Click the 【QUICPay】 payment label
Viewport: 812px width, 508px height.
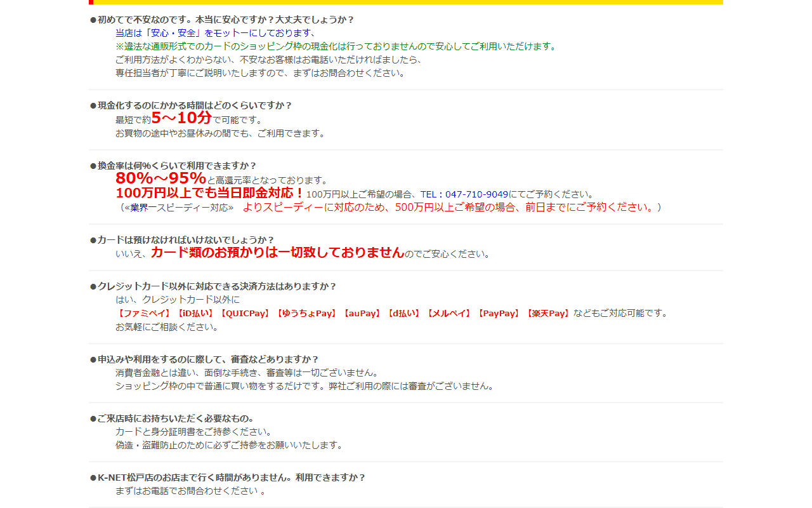[246, 314]
